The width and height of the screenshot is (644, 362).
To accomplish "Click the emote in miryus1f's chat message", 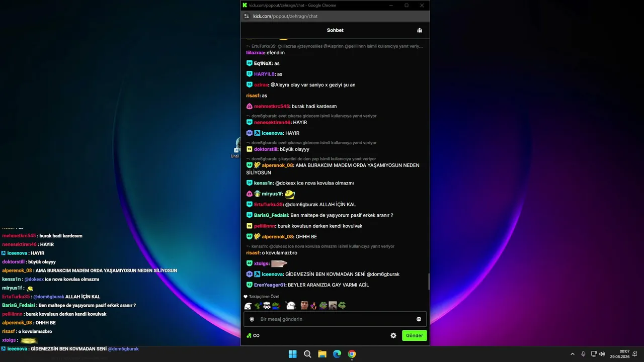I will (289, 194).
